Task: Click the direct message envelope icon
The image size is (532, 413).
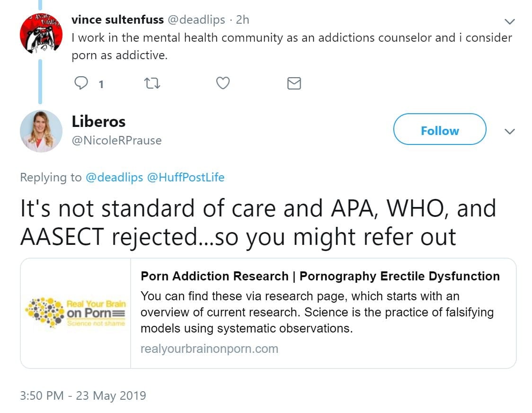Action: point(294,83)
